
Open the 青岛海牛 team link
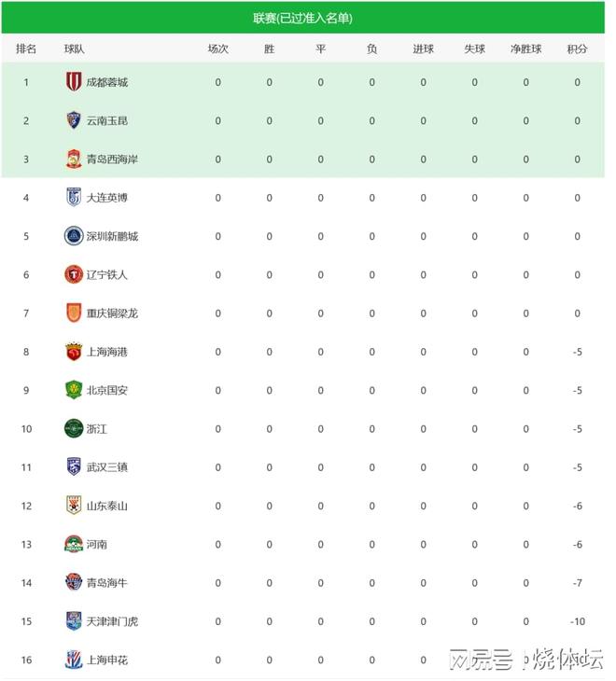tap(106, 583)
